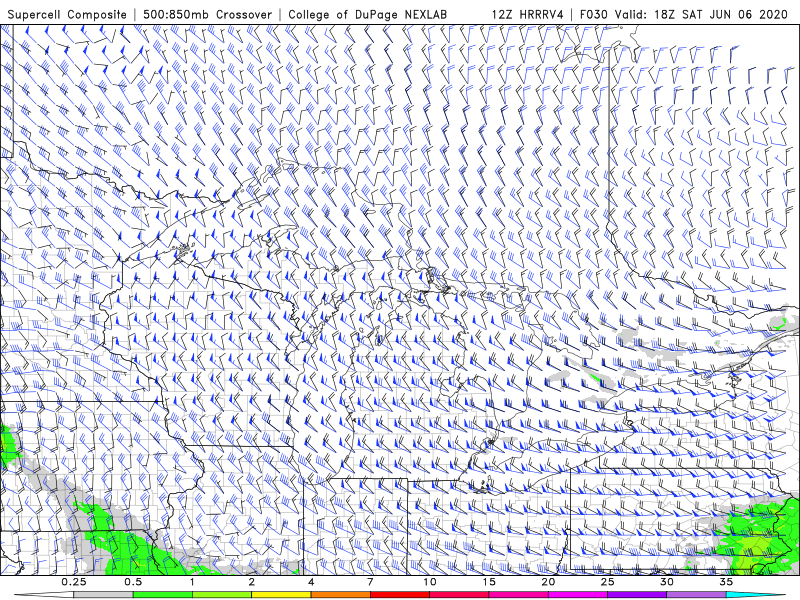
Task: Click the '12Z HRRRV4' model run label
Action: point(528,15)
